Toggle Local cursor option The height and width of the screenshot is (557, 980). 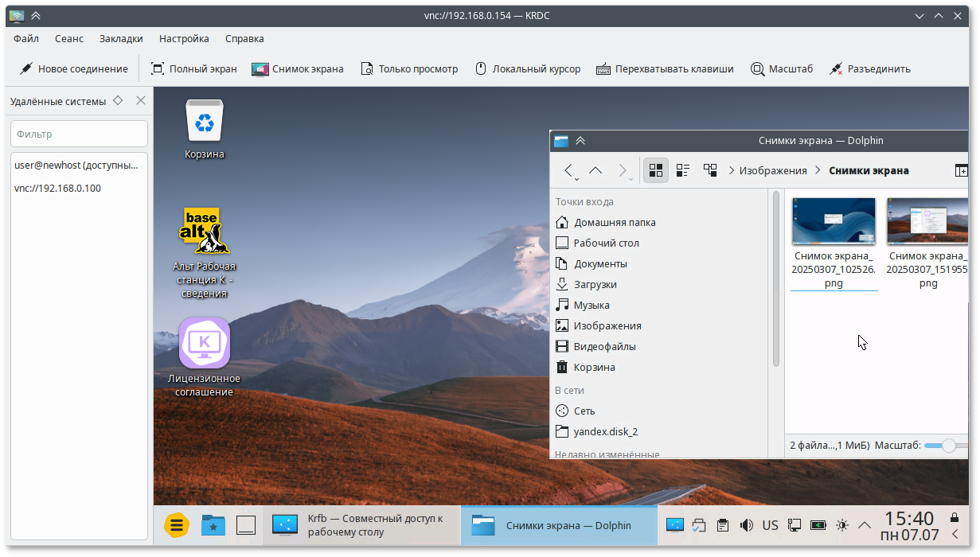528,69
